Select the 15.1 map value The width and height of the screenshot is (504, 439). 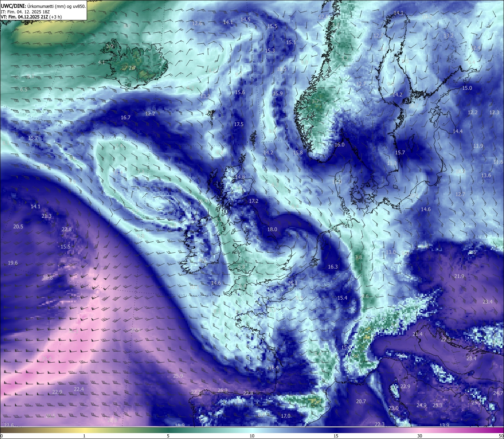point(291,43)
